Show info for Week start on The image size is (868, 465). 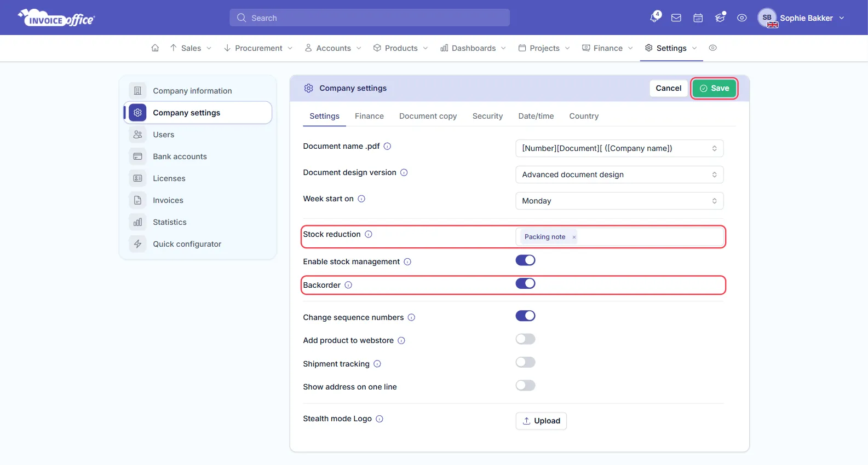pos(361,199)
